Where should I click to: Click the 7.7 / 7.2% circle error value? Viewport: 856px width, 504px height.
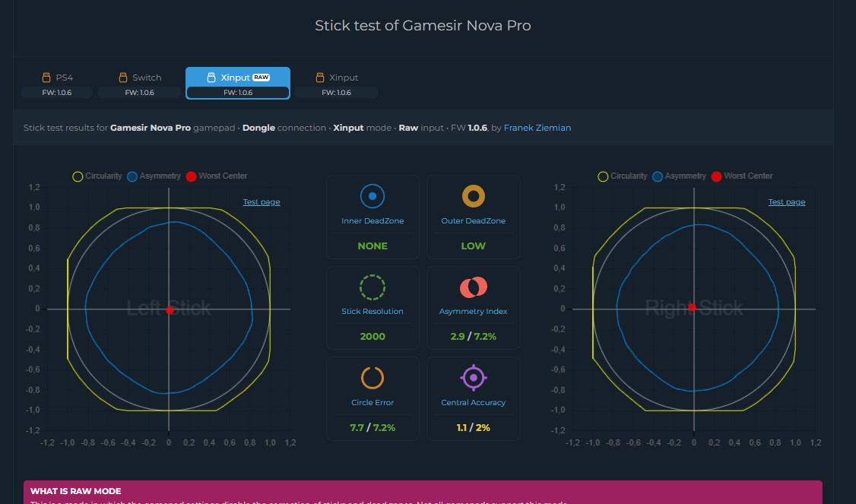(x=373, y=428)
